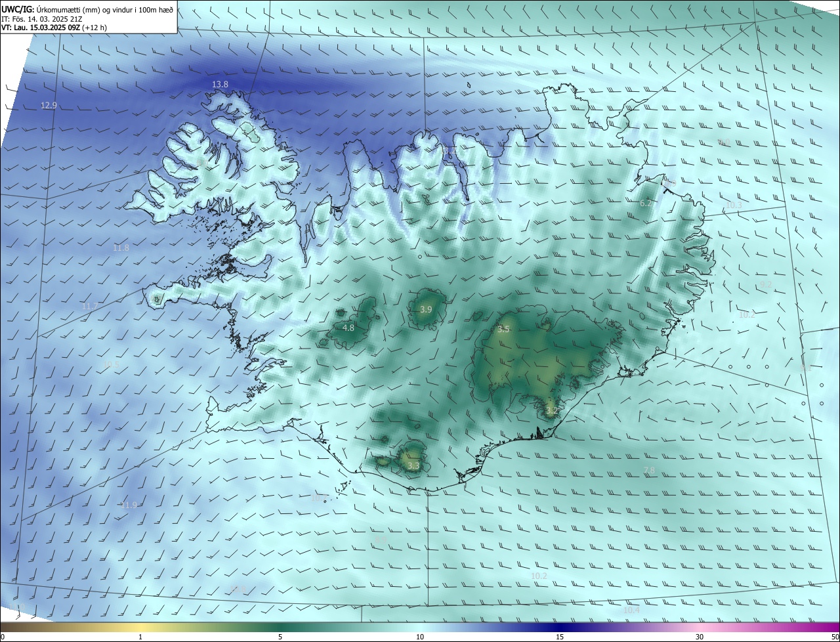Click the color scale tick label 15
This screenshot has height=642, width=840.
click(560, 637)
